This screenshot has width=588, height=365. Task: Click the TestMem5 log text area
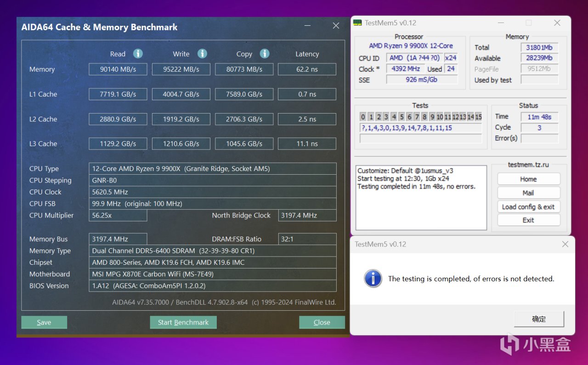pos(421,198)
